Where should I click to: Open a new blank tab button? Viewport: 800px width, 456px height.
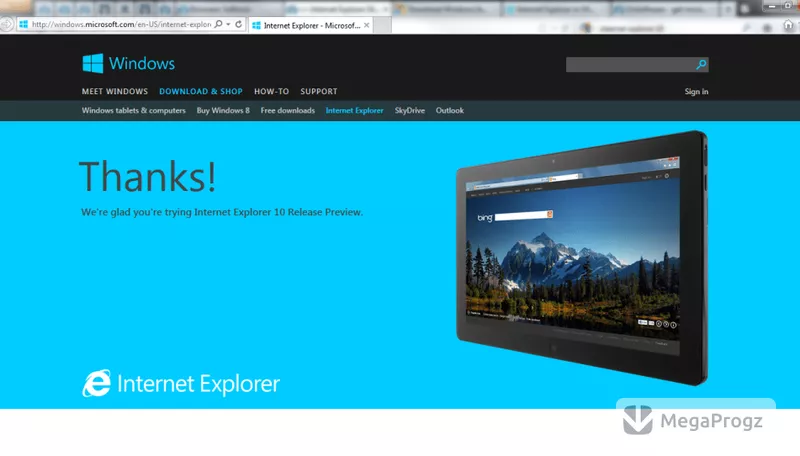click(x=382, y=25)
